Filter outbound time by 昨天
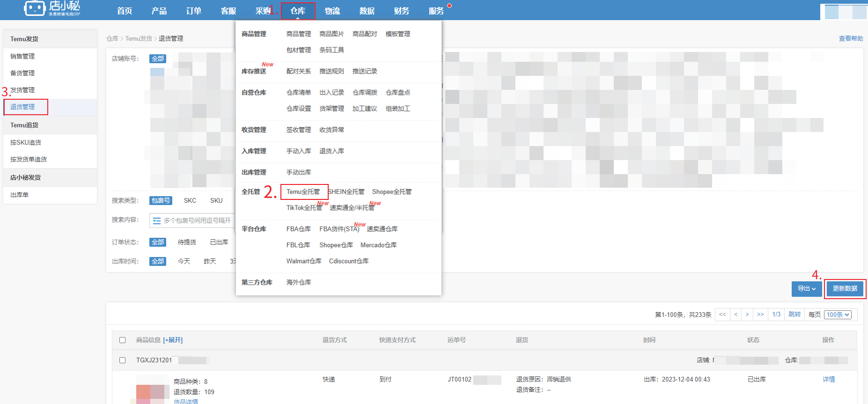The image size is (868, 404). 210,262
